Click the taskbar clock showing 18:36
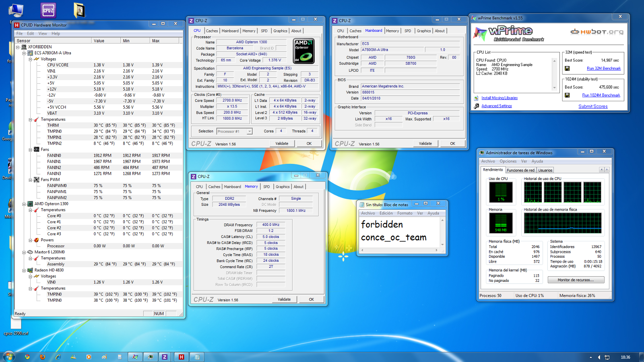644x362 pixels. tap(625, 357)
